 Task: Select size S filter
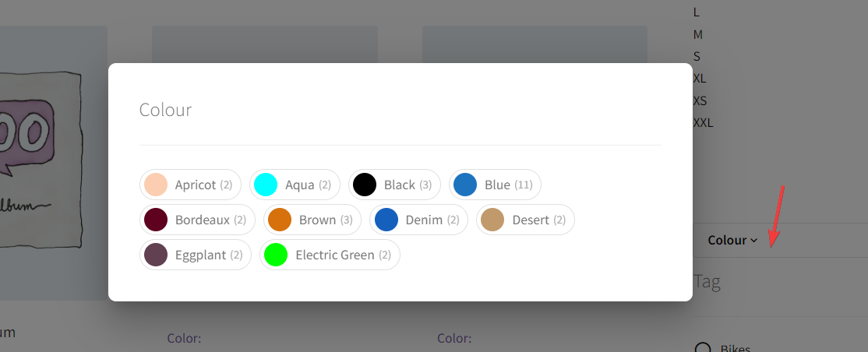697,56
